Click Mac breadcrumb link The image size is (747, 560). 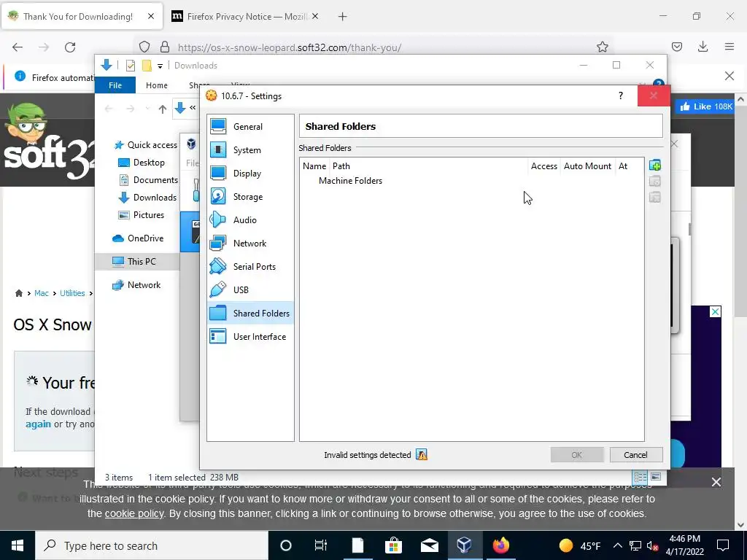tap(42, 293)
